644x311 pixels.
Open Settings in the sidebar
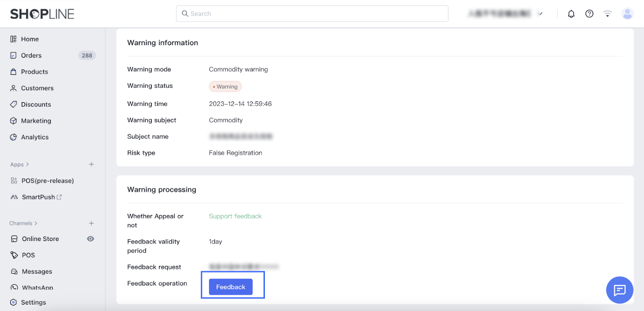(33, 302)
